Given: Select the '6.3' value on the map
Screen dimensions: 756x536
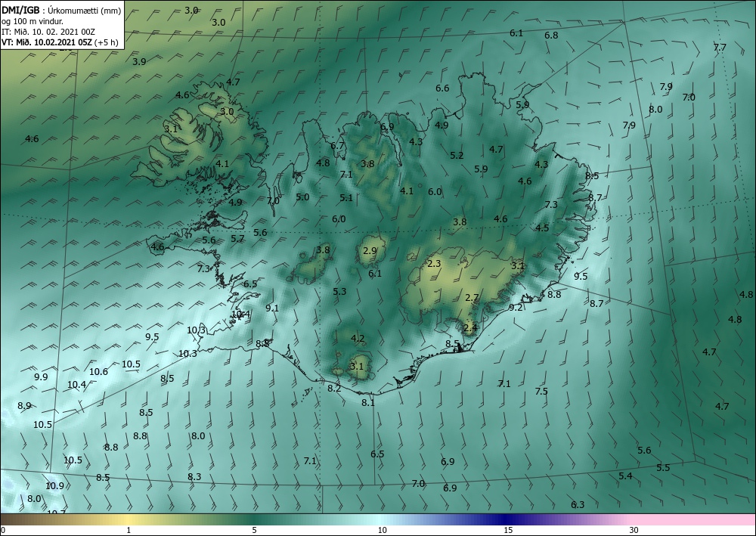Looking at the screenshot, I should tap(578, 505).
